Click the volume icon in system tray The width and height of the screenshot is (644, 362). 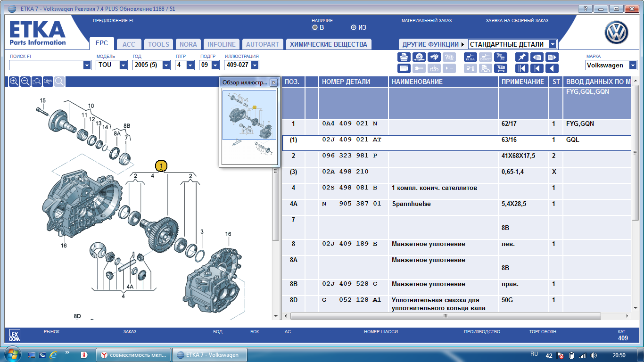(x=594, y=355)
